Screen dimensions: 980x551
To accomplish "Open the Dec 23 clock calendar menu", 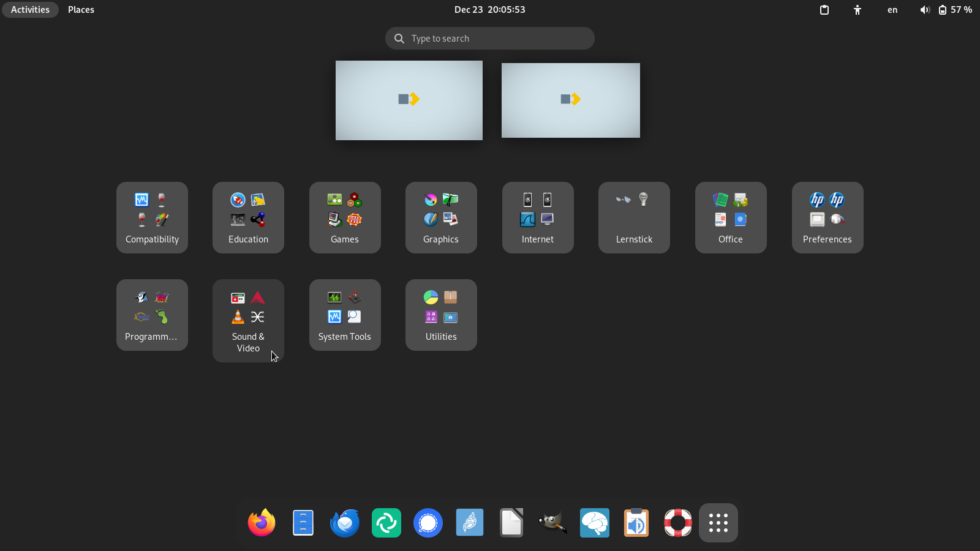I will click(490, 10).
